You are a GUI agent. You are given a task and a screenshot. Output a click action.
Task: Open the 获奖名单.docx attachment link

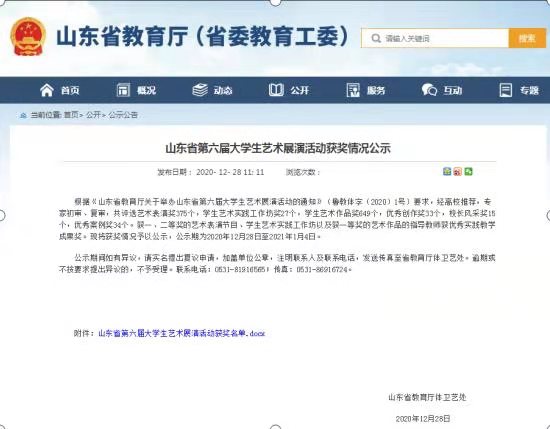[x=182, y=333]
